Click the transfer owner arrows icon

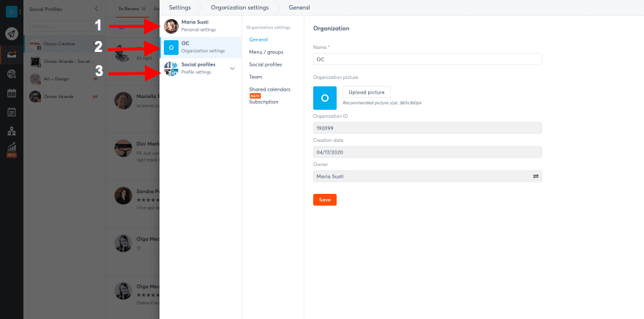[536, 176]
